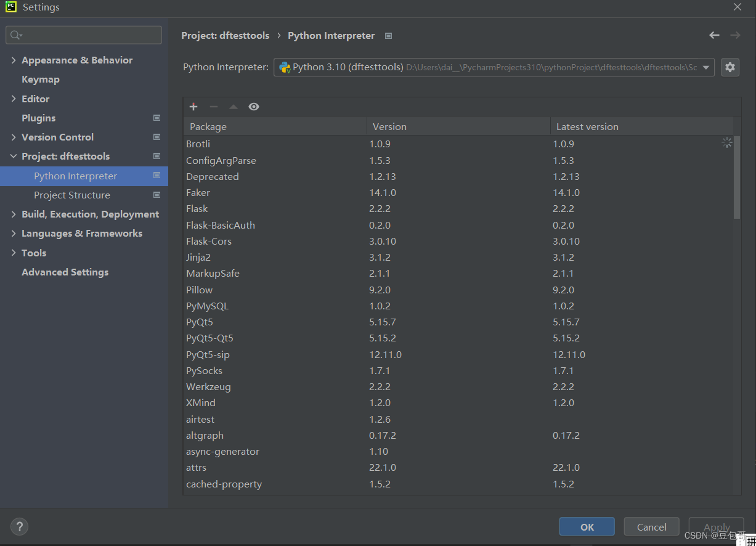The height and width of the screenshot is (546, 756).
Task: Toggle the show early releases eye icon
Action: [x=254, y=107]
